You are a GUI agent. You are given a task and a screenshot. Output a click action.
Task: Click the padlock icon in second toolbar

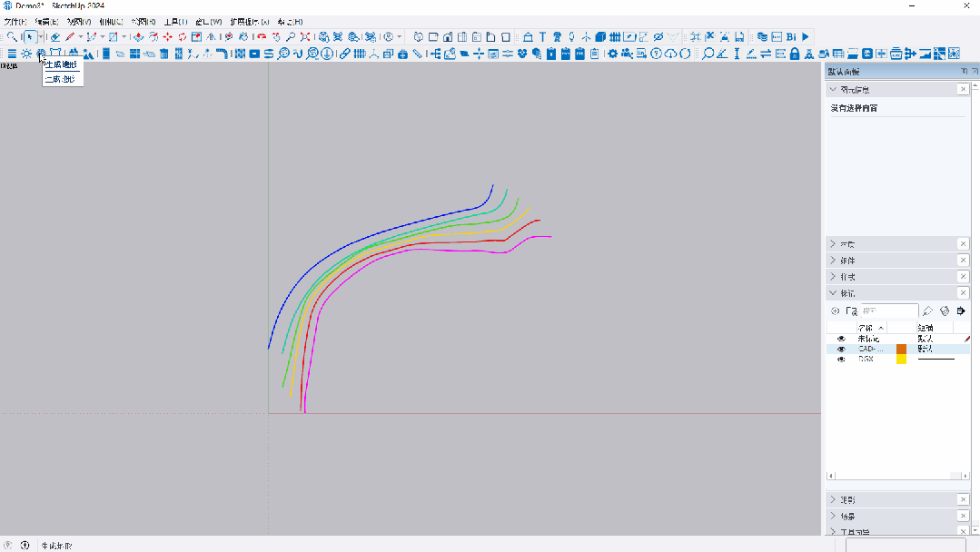pos(795,54)
